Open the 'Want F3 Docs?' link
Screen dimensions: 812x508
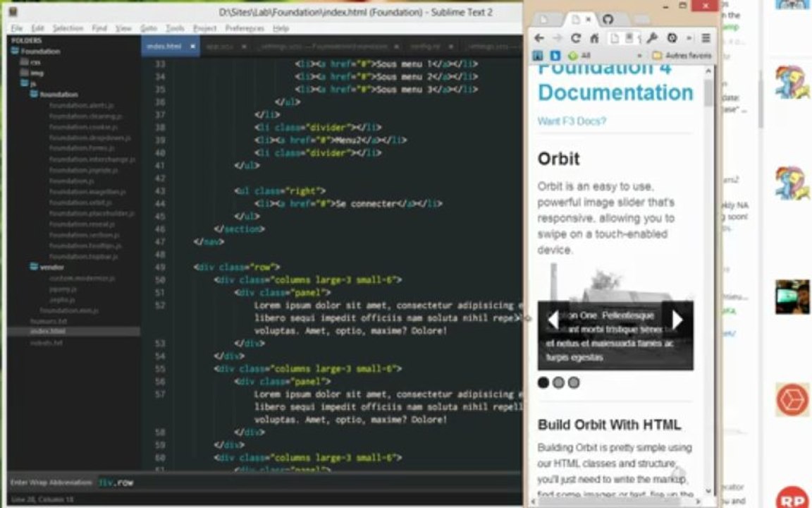[572, 121]
